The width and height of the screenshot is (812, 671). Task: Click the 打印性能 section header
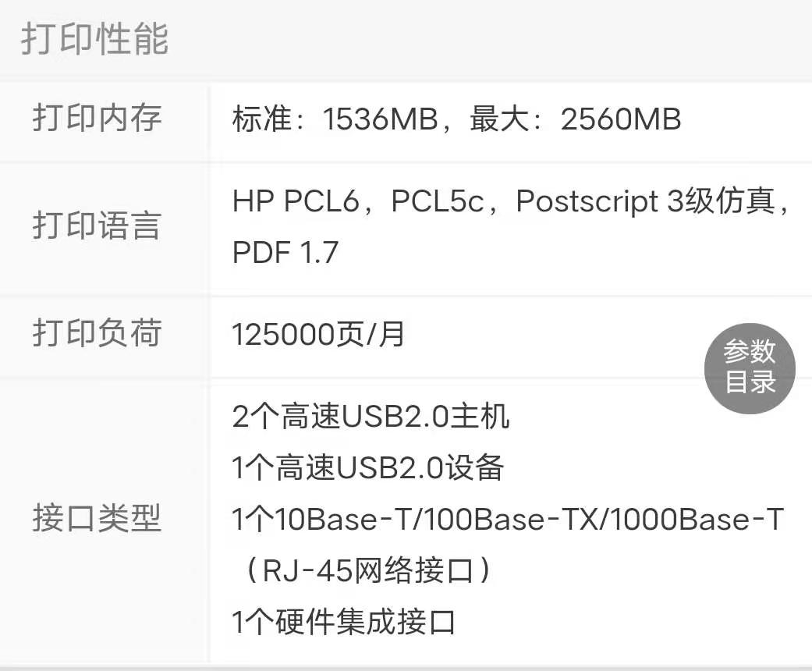pos(94,39)
